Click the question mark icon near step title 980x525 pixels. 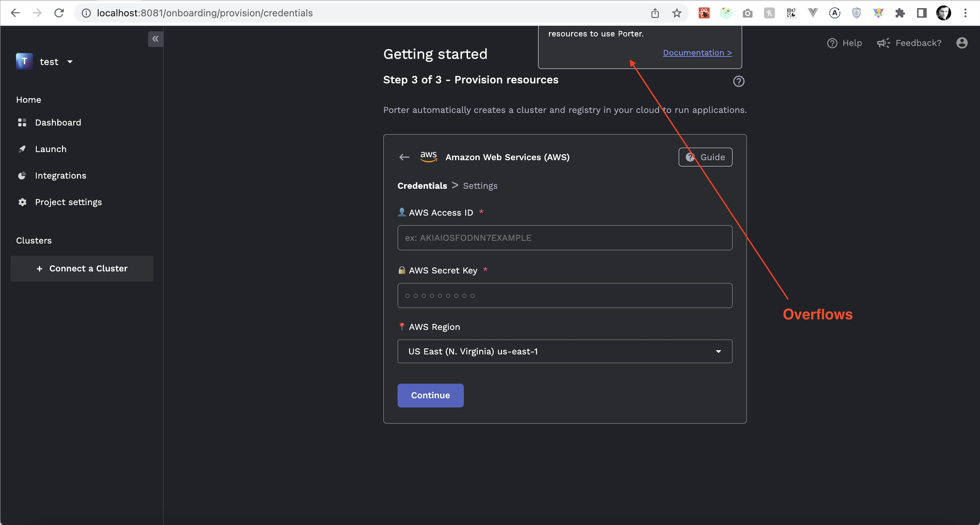[x=739, y=81]
